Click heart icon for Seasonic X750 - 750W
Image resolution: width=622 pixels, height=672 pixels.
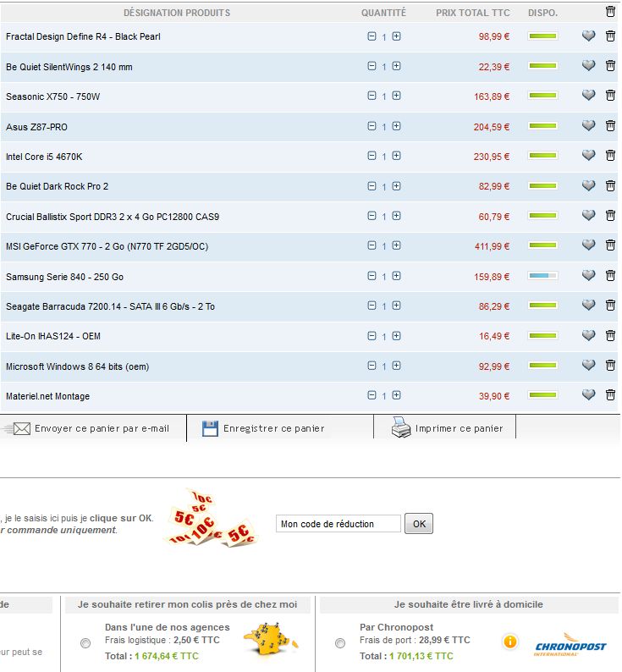(x=588, y=95)
